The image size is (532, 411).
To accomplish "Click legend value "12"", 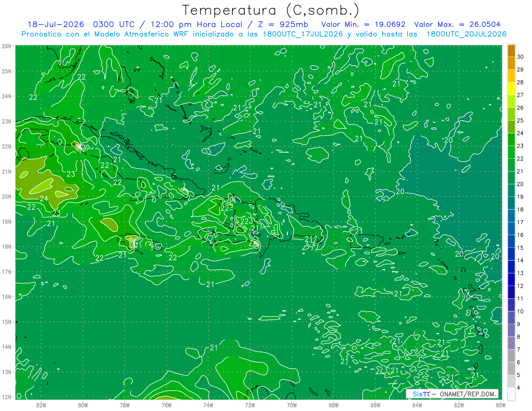I will tap(520, 286).
